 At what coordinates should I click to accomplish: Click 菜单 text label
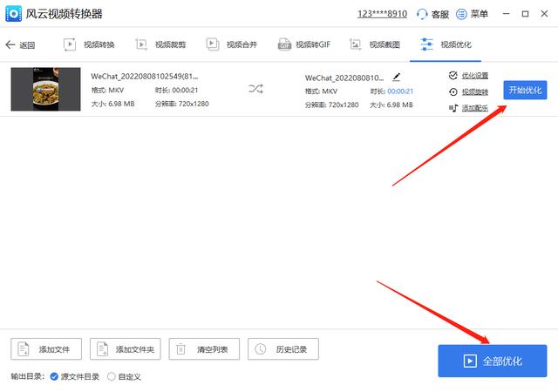(479, 14)
